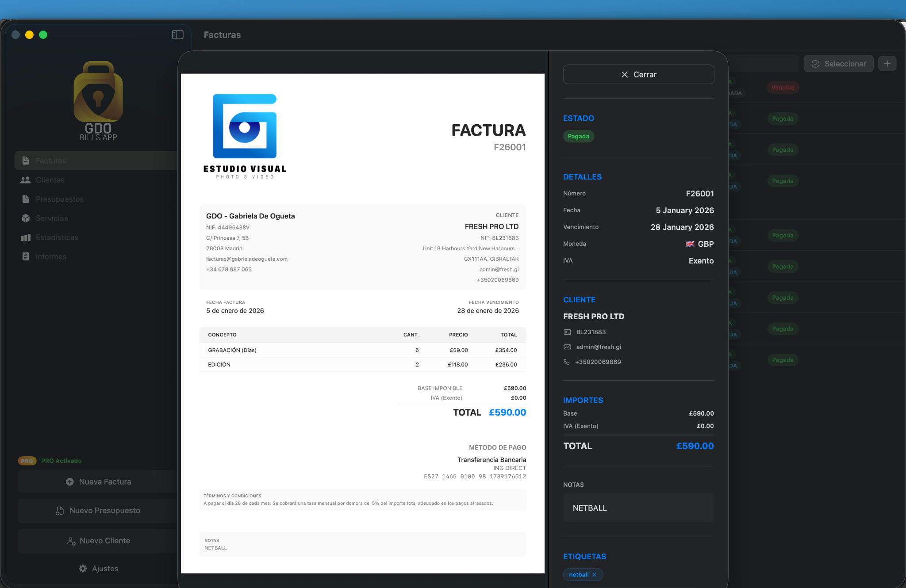Open Ajustes settings
Image resolution: width=906 pixels, height=588 pixels.
coord(98,569)
